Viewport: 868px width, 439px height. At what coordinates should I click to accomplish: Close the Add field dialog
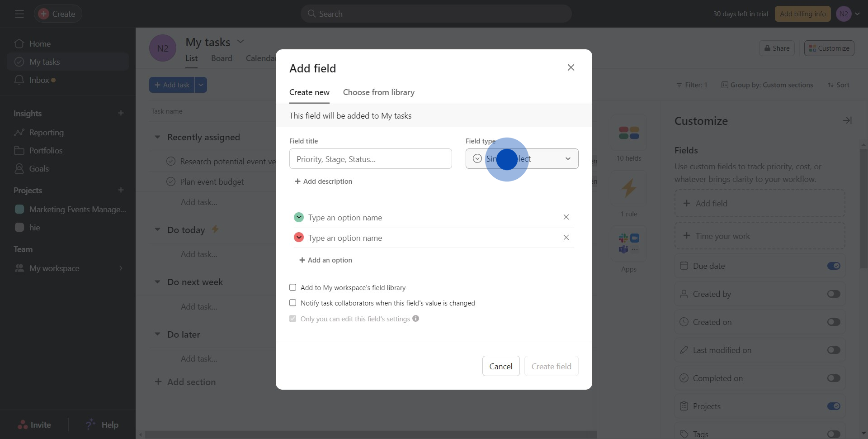click(571, 67)
